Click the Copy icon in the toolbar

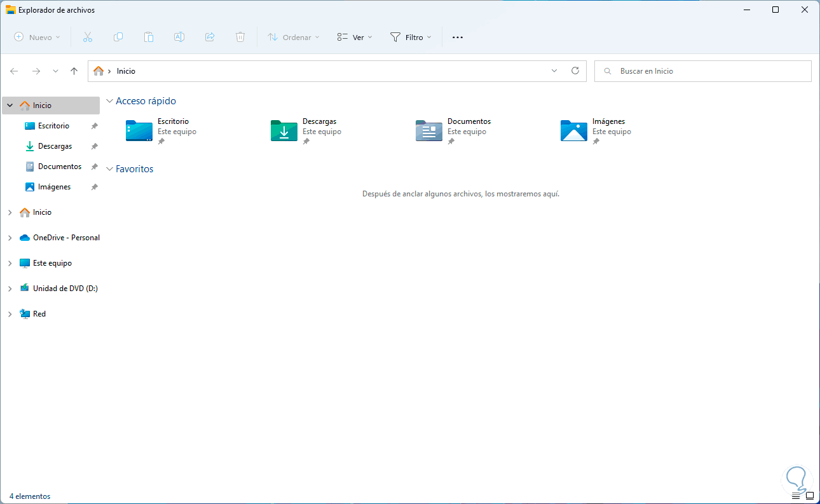coord(118,37)
